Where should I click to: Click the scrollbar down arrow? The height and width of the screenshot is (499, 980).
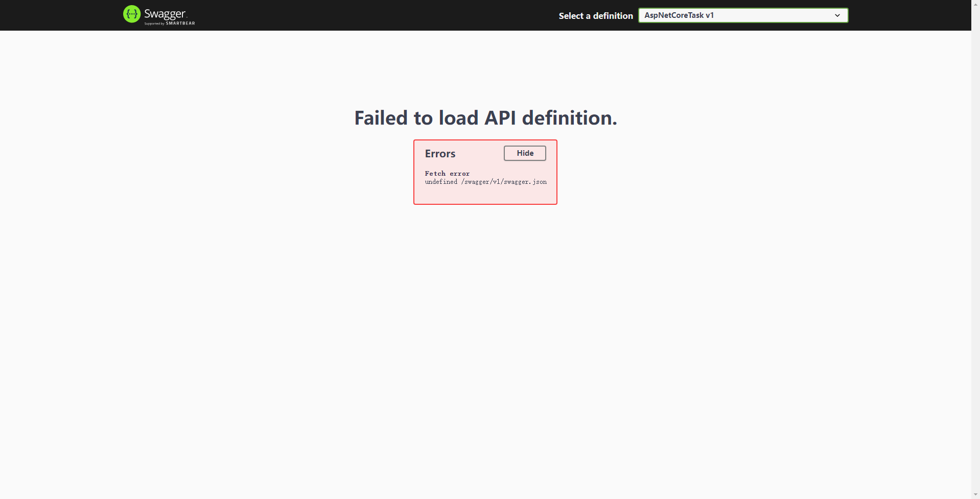[x=975, y=494]
